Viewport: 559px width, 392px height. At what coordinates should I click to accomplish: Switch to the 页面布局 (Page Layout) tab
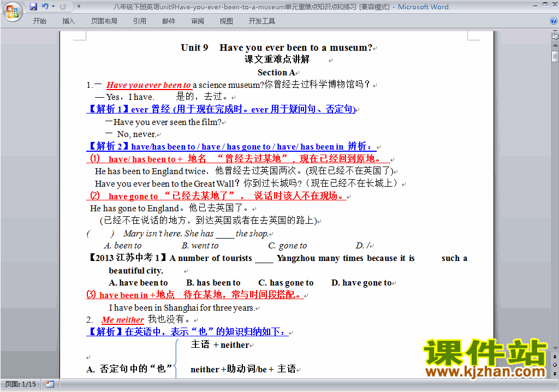click(104, 21)
